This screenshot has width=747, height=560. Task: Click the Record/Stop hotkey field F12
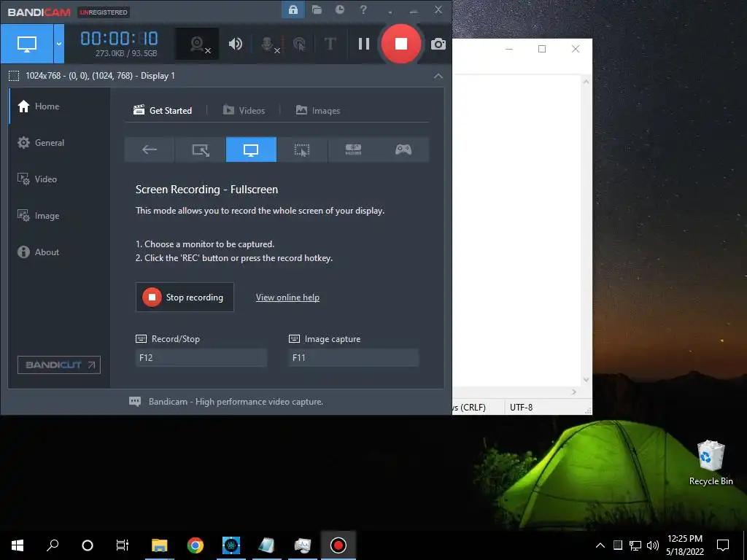201,357
